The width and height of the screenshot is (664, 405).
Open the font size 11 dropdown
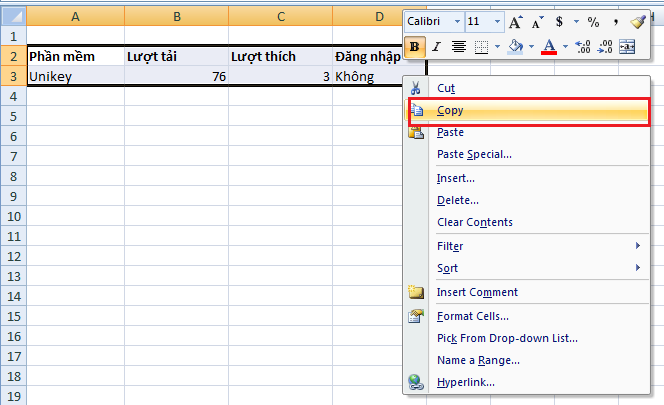499,21
